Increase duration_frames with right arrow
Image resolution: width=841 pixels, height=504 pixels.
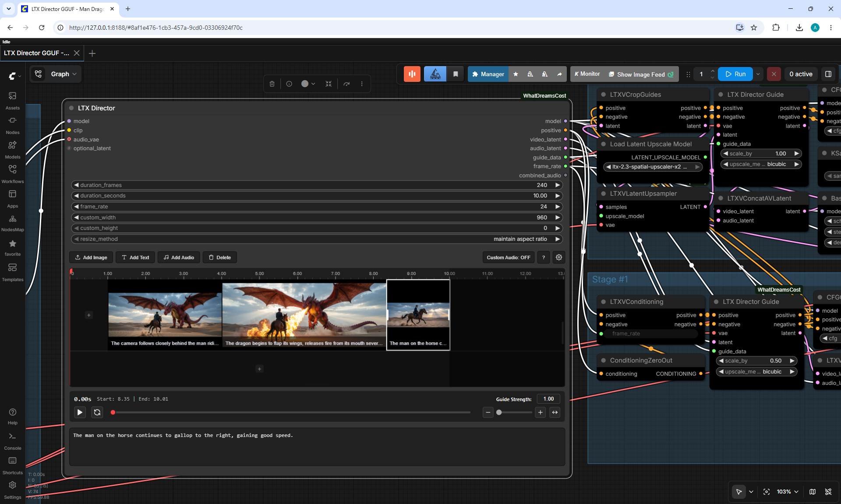click(558, 185)
